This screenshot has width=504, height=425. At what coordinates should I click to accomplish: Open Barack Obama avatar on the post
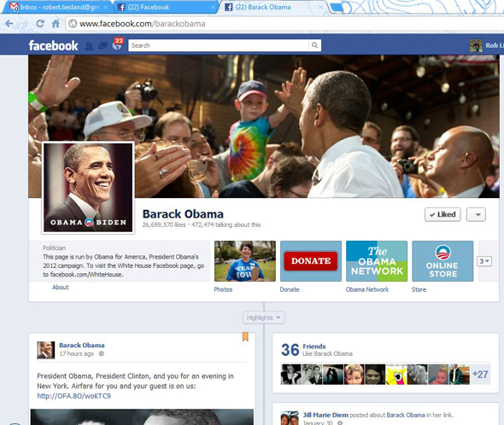pyautogui.click(x=45, y=350)
